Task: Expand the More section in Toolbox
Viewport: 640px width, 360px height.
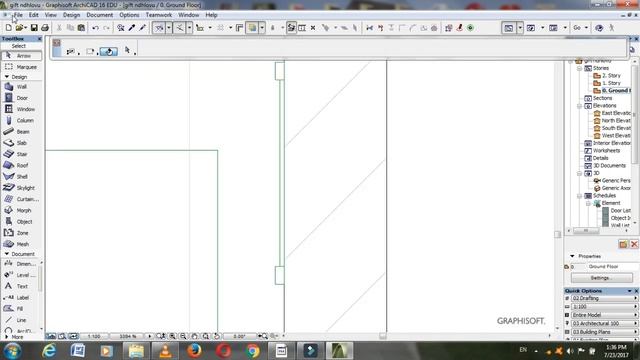Action: click(x=7, y=337)
